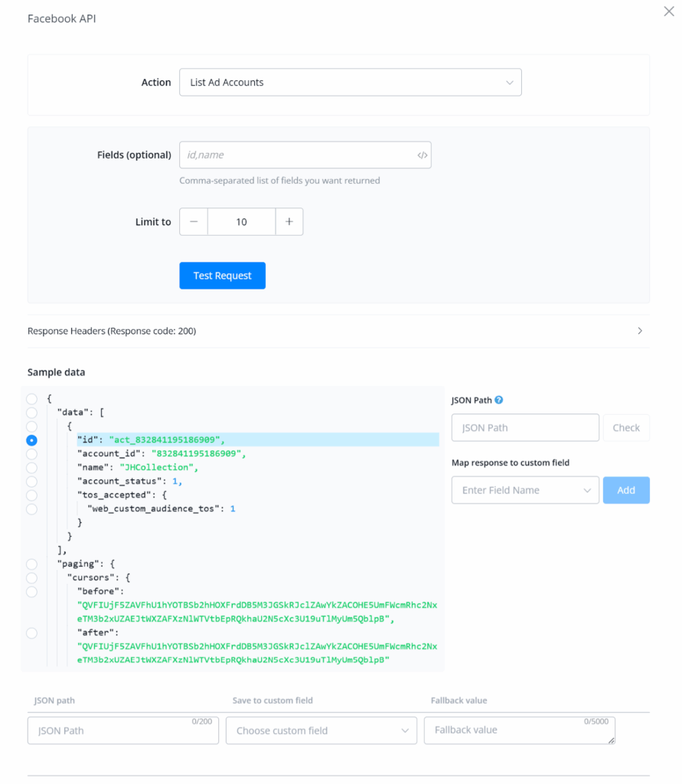Decrease the Limit to value

click(x=194, y=222)
